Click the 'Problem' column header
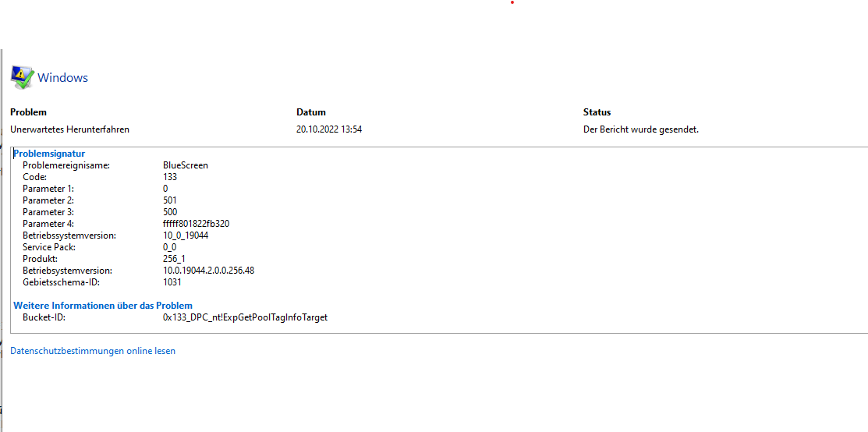The width and height of the screenshot is (868, 432). (x=28, y=112)
